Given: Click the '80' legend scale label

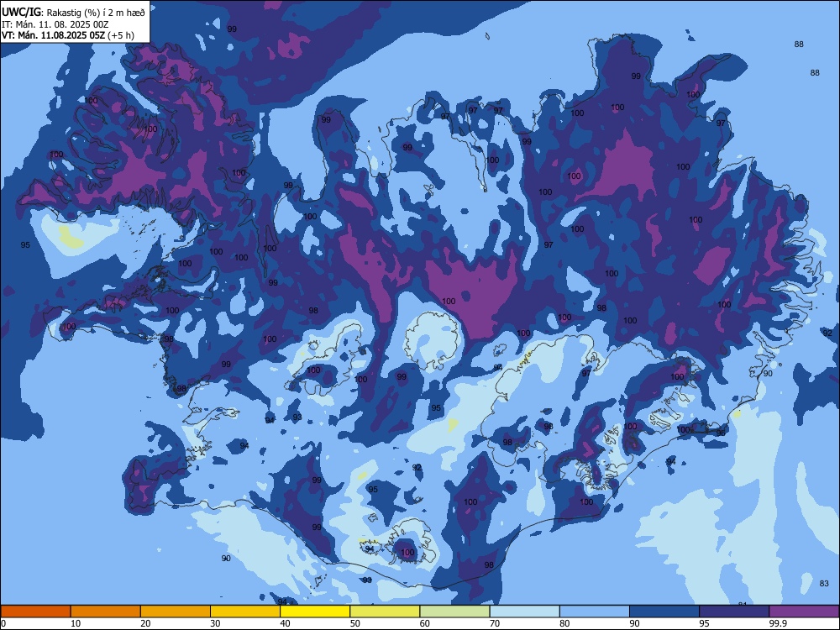Looking at the screenshot, I should pyautogui.click(x=564, y=623).
